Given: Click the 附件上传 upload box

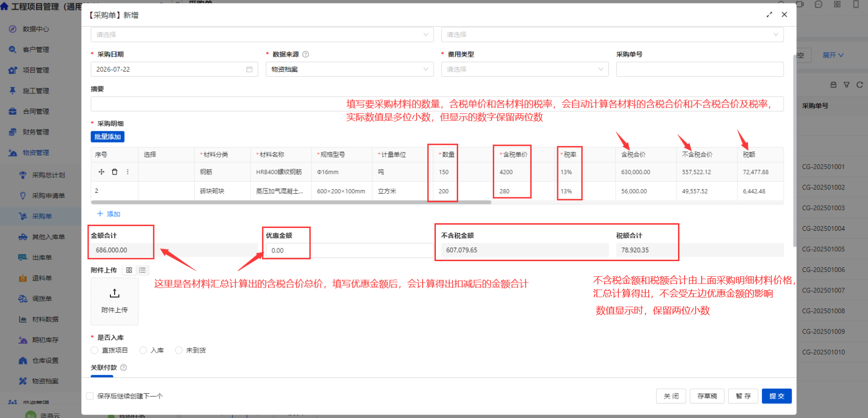Looking at the screenshot, I should click(x=115, y=301).
